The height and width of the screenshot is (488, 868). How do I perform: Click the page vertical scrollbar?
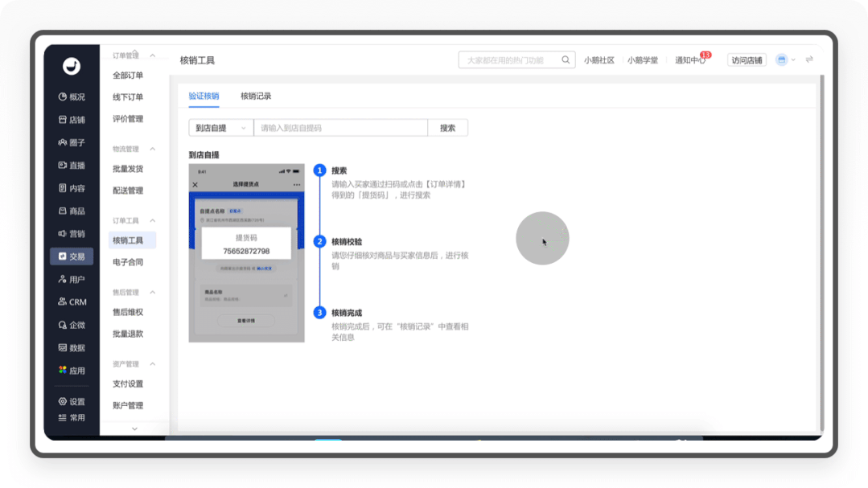[x=822, y=253]
